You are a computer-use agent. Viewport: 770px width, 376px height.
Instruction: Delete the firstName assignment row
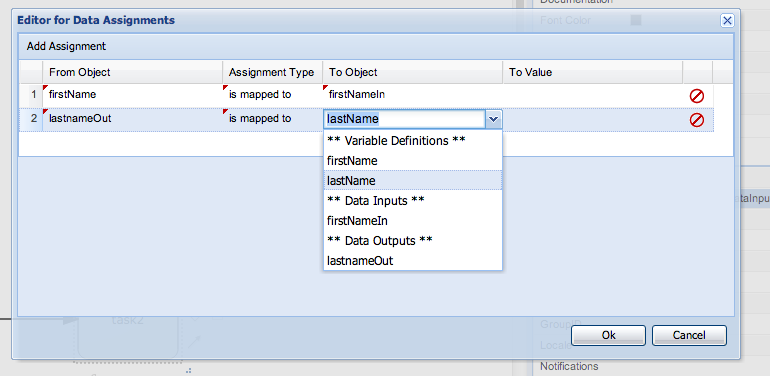[696, 96]
